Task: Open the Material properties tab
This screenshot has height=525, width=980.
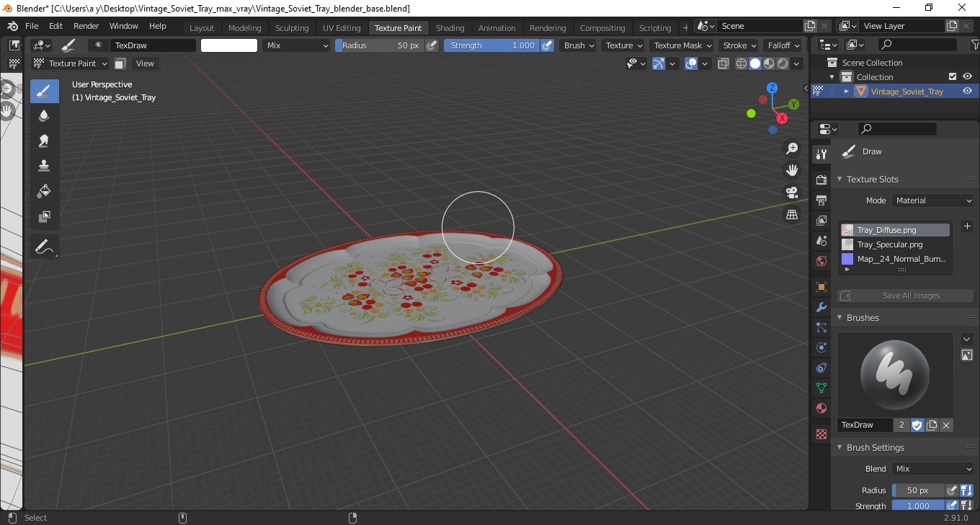Action: coord(821,408)
